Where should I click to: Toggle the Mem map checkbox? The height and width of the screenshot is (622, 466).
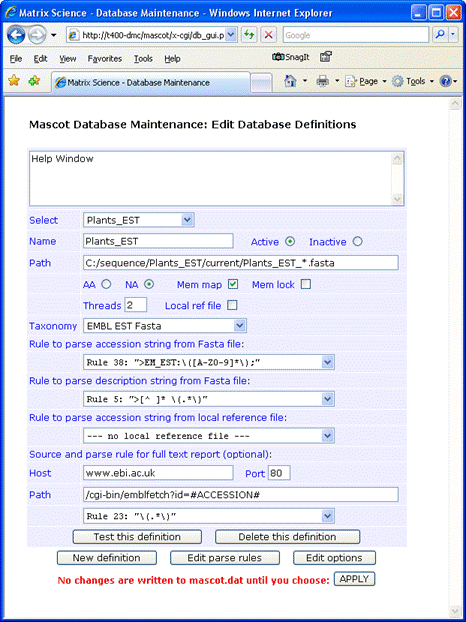coord(233,284)
